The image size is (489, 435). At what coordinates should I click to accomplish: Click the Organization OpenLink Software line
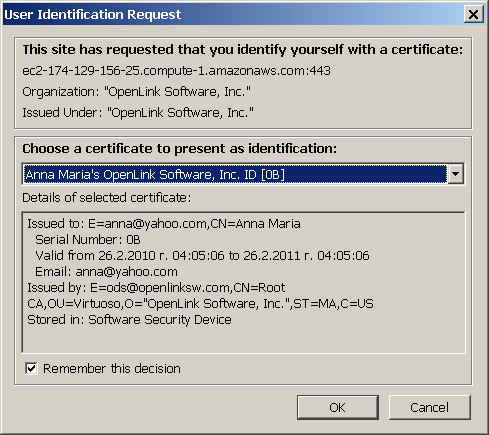click(x=136, y=92)
